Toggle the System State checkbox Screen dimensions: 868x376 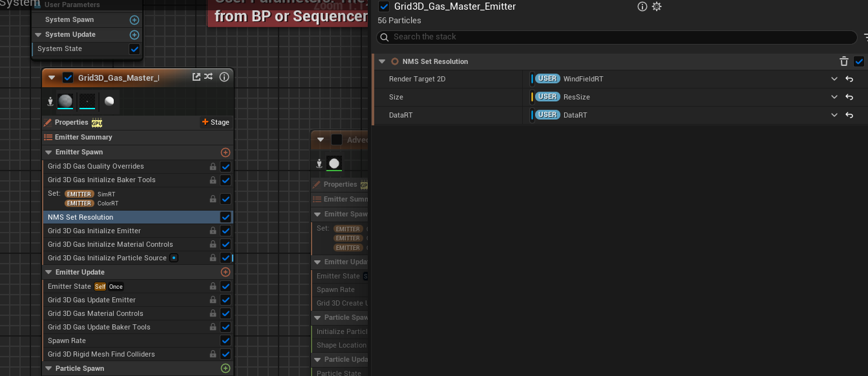coord(134,49)
